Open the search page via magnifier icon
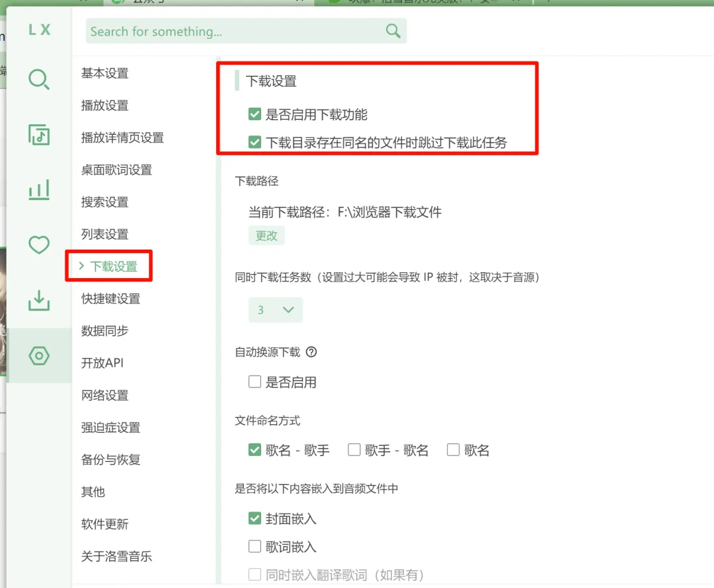This screenshot has height=588, width=714. coord(38,79)
